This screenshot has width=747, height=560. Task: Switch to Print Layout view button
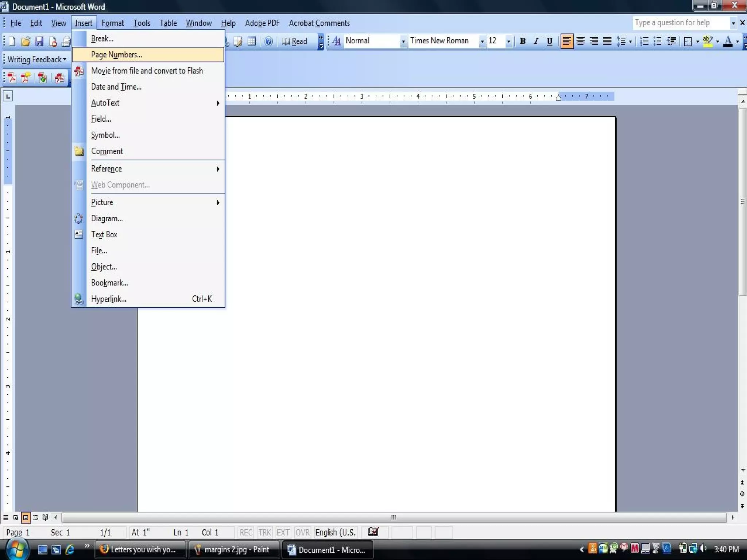pyautogui.click(x=26, y=517)
